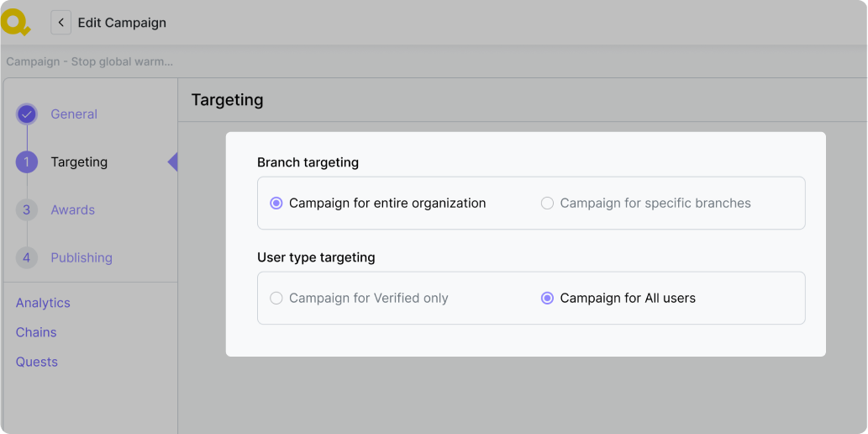Click the step 3 circle for Awards
868x434 pixels.
point(27,210)
